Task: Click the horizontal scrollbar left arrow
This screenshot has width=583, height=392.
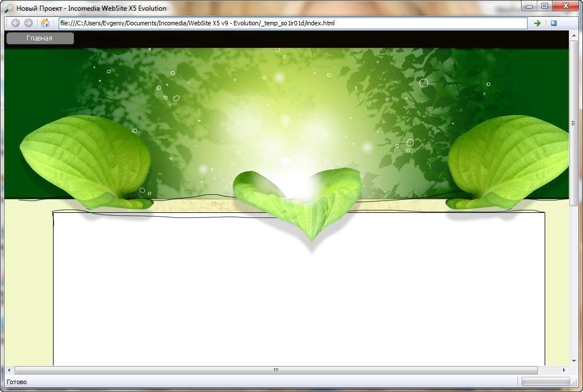Action: 8,370
